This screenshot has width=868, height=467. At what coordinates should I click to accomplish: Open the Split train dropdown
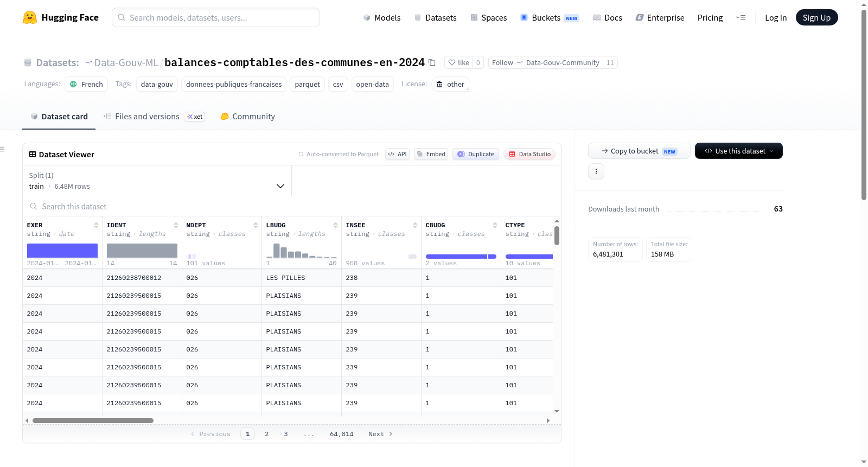pos(157,181)
